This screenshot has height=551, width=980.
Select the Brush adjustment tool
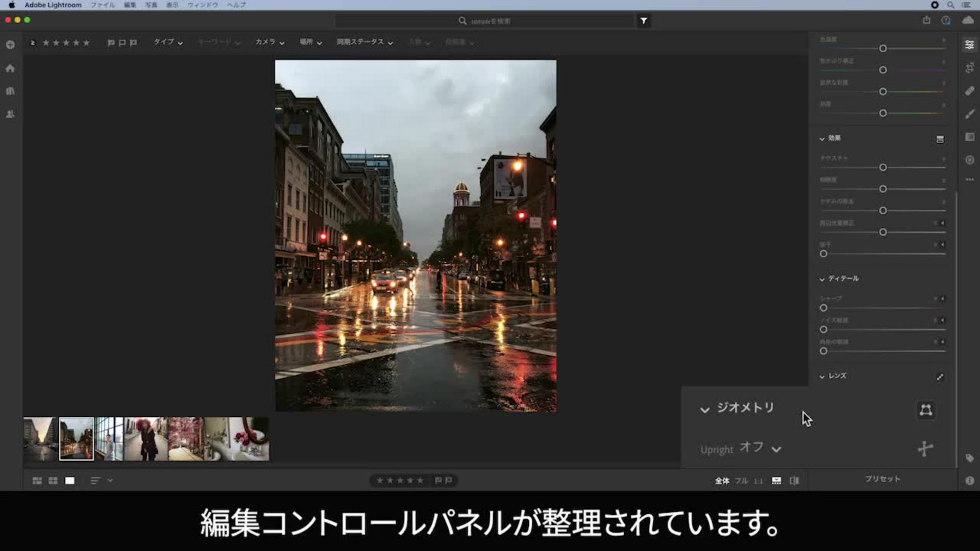coord(969,114)
